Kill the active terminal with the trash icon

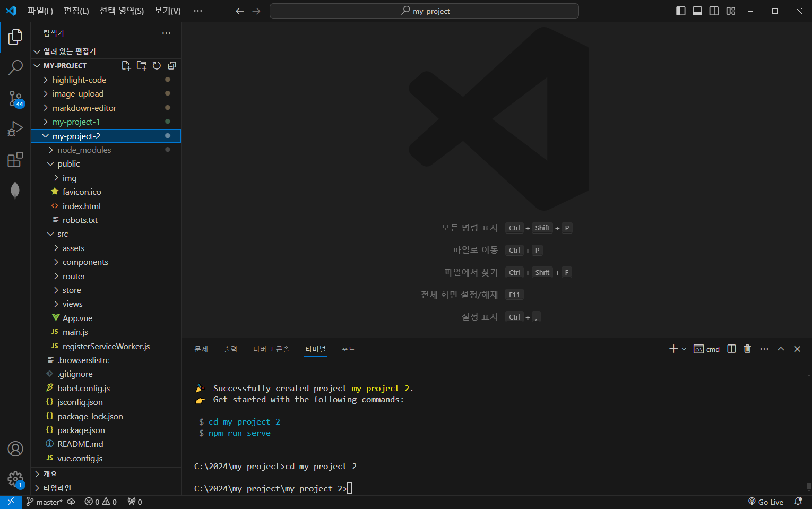[747, 349]
